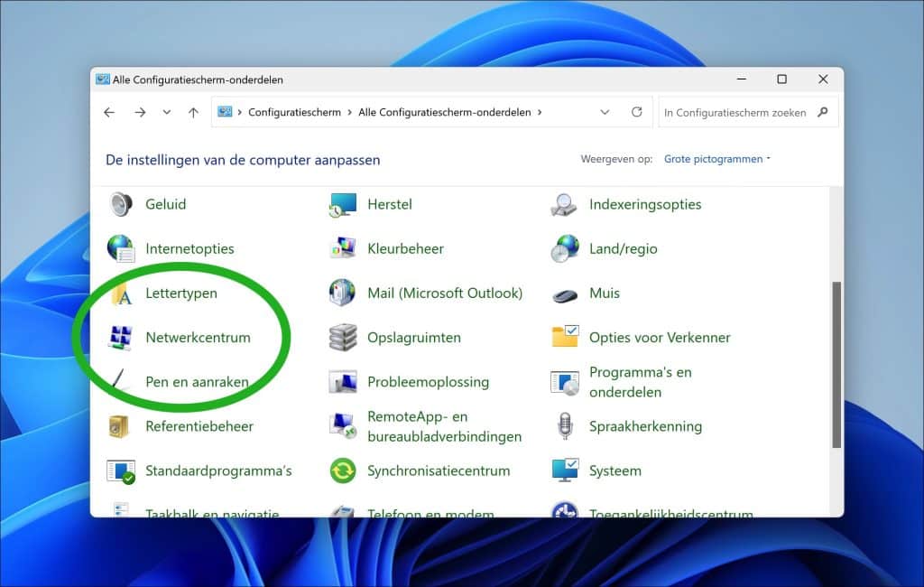Click the search magnifier icon
The height and width of the screenshot is (587, 924).
pos(823,112)
